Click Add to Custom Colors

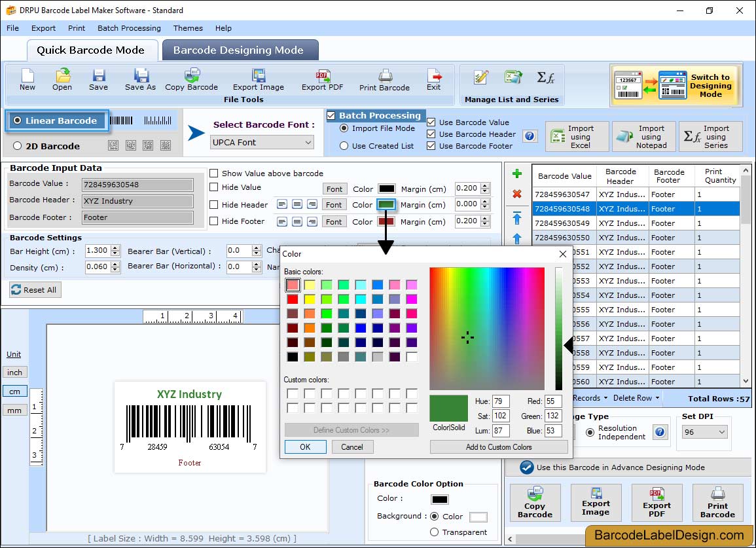pos(499,447)
